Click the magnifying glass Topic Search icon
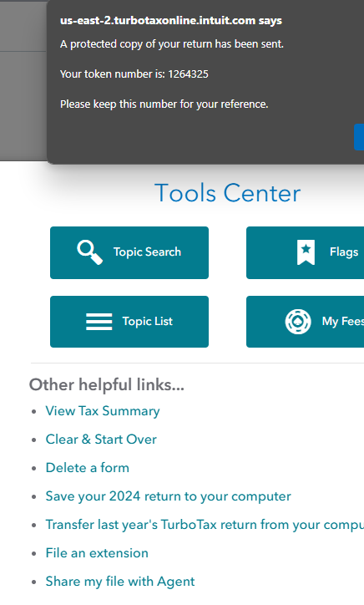Viewport: 364px width, 605px height. coord(90,252)
